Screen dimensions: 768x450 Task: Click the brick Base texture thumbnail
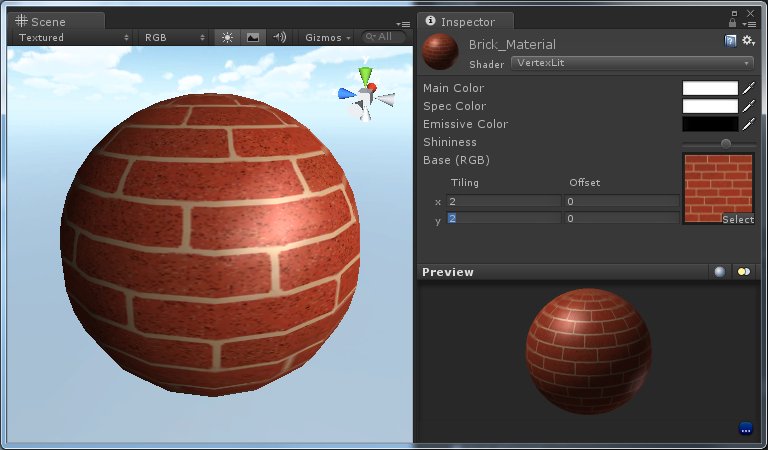pyautogui.click(x=718, y=189)
